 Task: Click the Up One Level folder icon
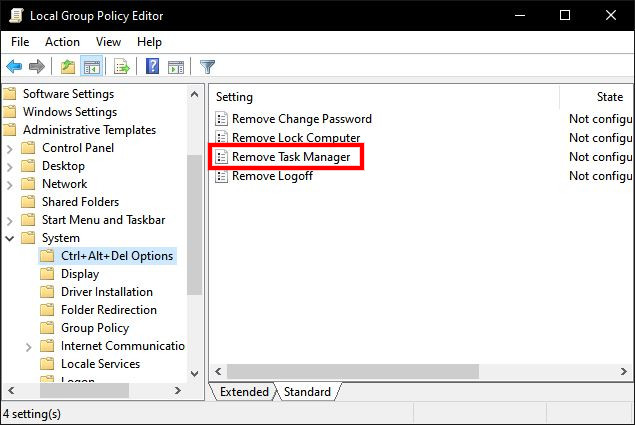(68, 66)
